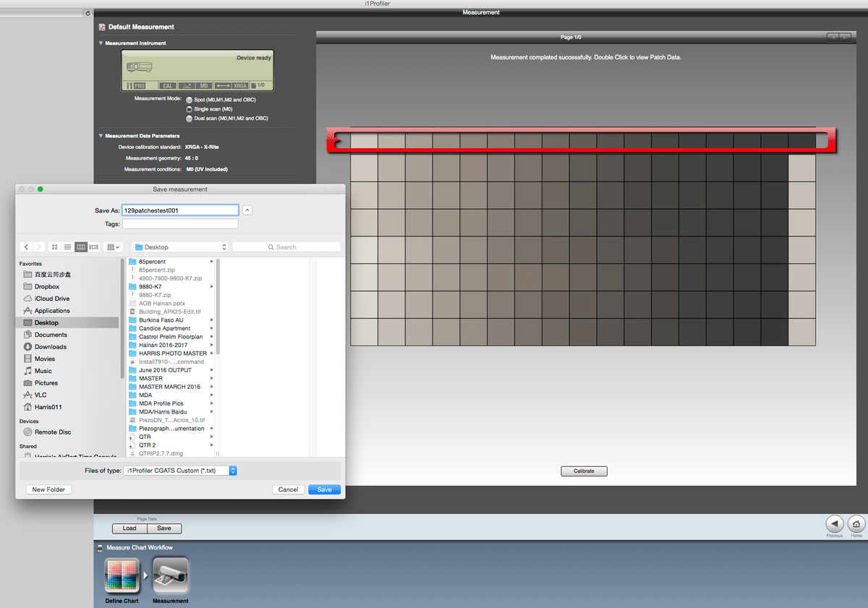The height and width of the screenshot is (608, 868).
Task: Click the Save button in dialog
Action: tap(325, 489)
